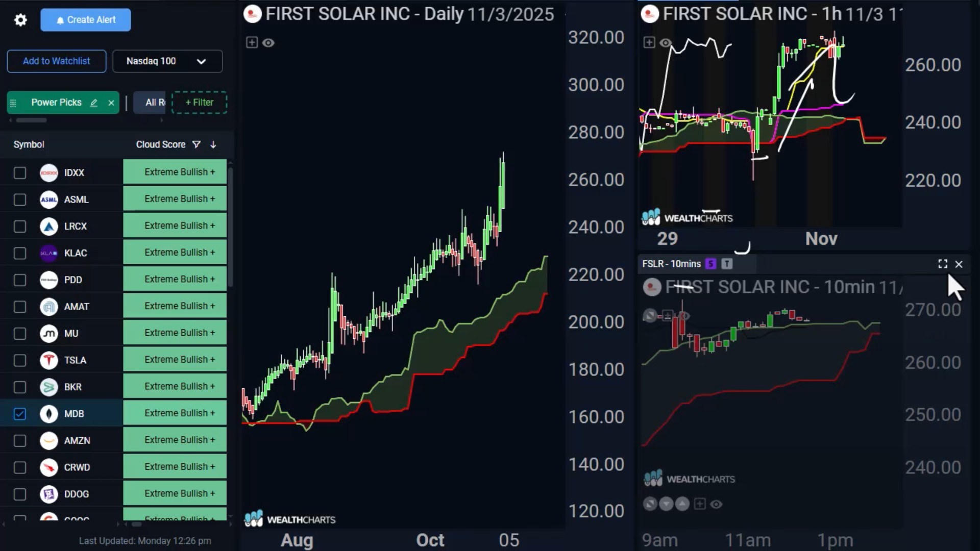Click the dashed + Filter button
980x551 pixels.
(x=199, y=103)
